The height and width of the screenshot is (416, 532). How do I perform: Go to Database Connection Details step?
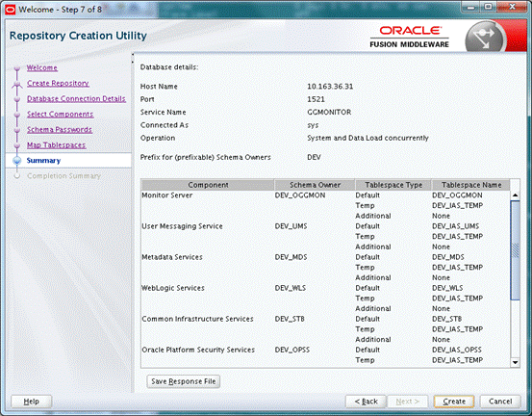76,98
